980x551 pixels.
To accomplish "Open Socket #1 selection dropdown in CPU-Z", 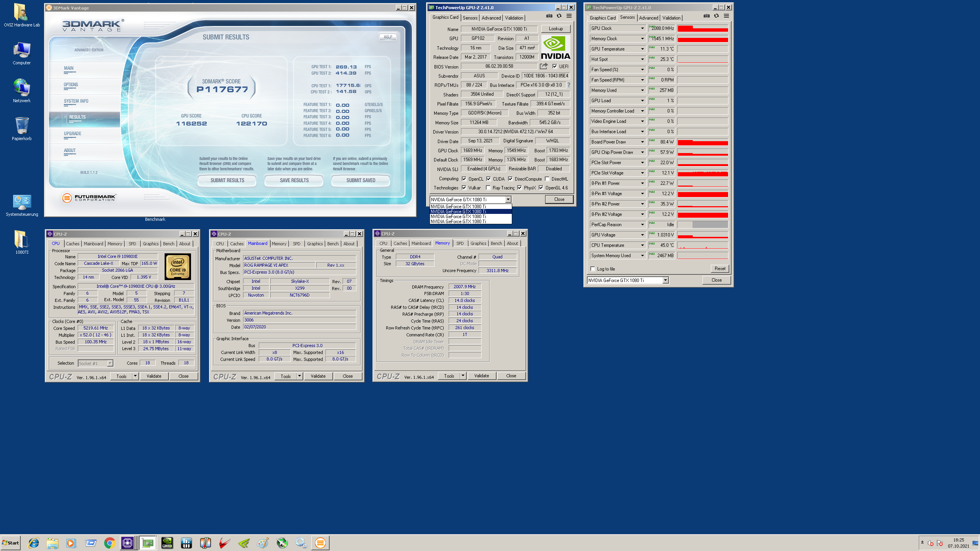I will [x=110, y=363].
